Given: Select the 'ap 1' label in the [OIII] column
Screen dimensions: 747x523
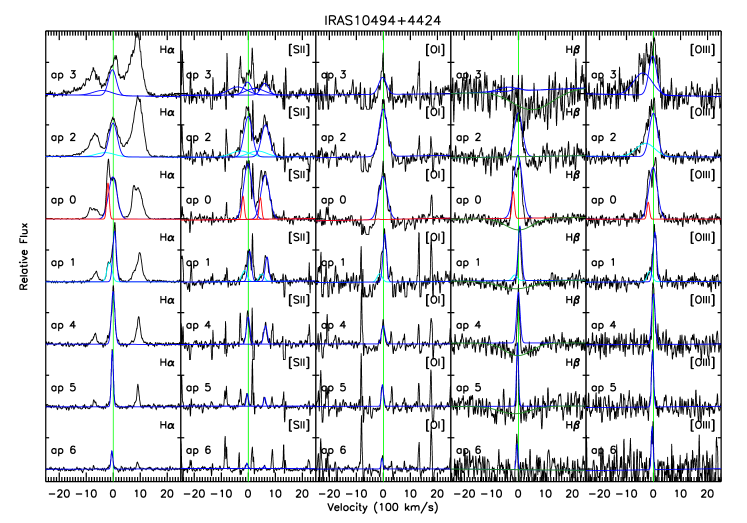Looking at the screenshot, I should 604,263.
